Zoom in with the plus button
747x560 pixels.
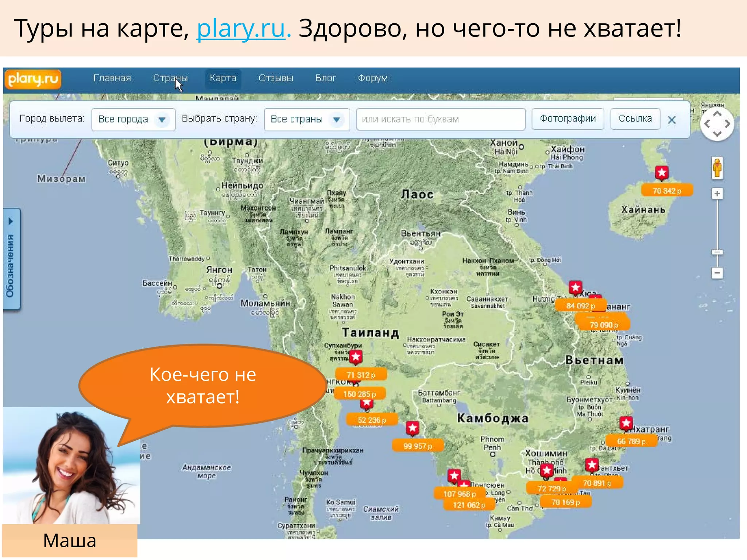tap(717, 194)
